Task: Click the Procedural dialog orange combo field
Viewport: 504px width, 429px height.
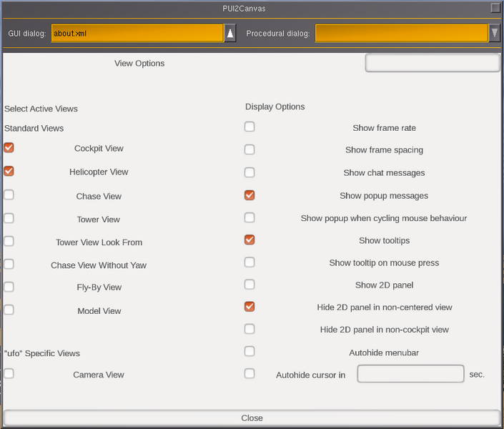Action: point(401,33)
